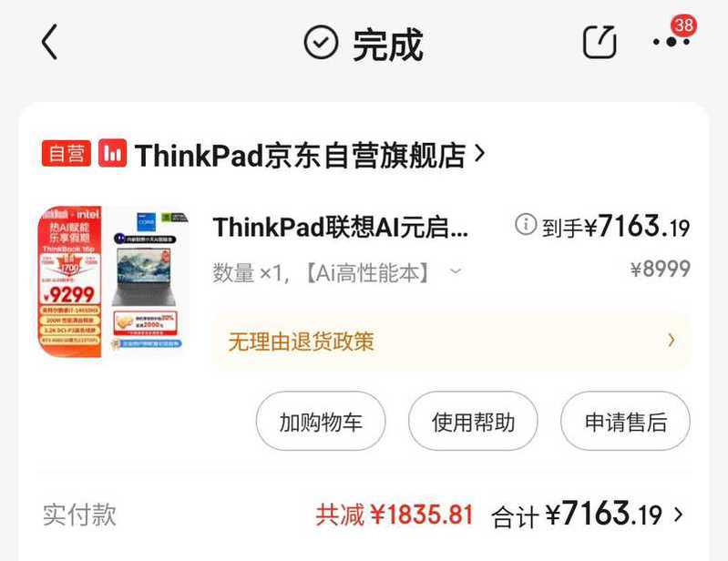Tap the info icon beside 到手 price
The width and height of the screenshot is (728, 561).
click(526, 224)
